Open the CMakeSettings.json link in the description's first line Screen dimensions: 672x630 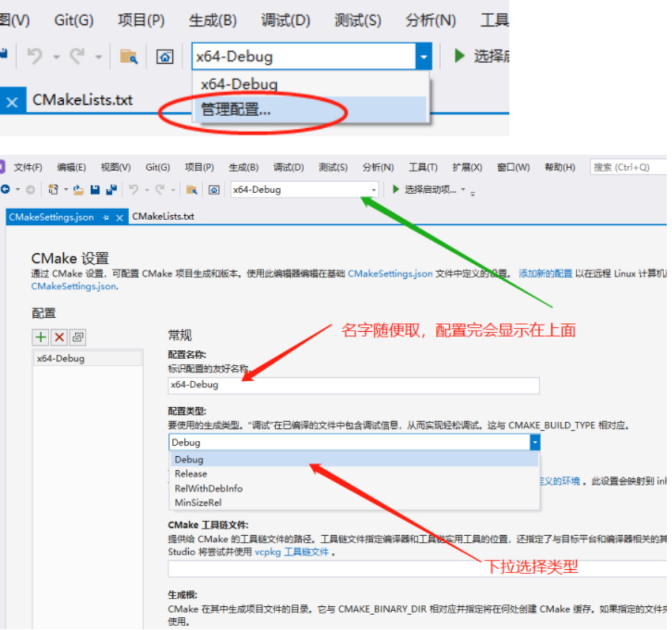pos(390,273)
